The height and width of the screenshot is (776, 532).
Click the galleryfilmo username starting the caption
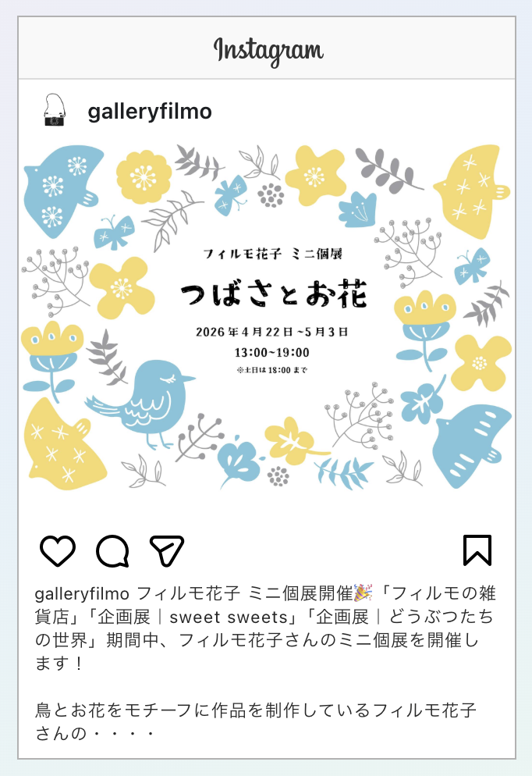[x=82, y=593]
